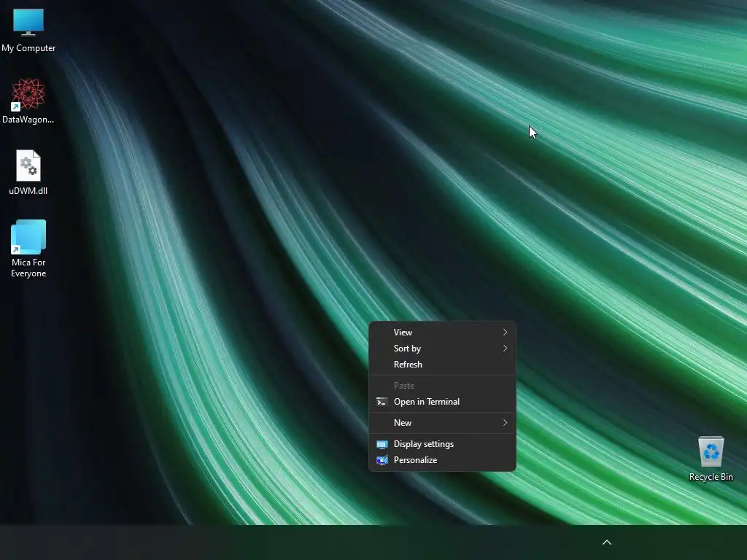Click the monitor icon beside Display settings
Image resolution: width=747 pixels, height=560 pixels.
(382, 444)
